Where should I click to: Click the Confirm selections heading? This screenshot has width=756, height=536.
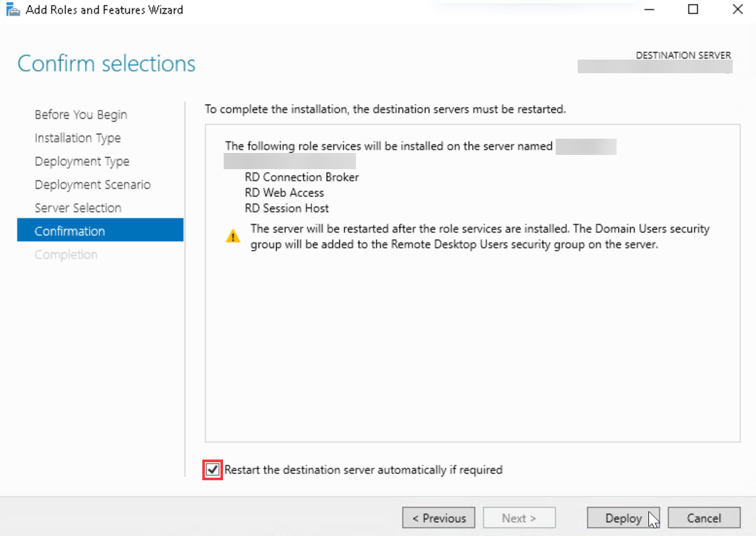pyautogui.click(x=106, y=63)
